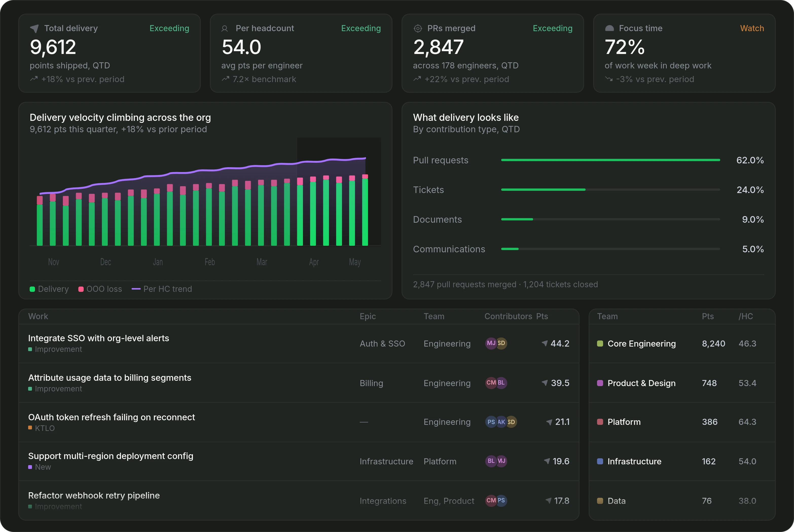
Task: Click the Work column header
Action: coord(38,316)
